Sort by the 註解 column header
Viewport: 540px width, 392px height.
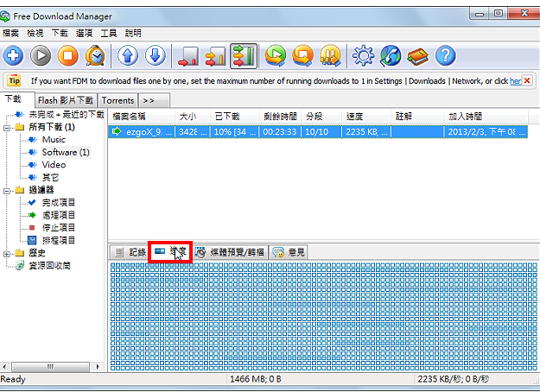pyautogui.click(x=417, y=117)
